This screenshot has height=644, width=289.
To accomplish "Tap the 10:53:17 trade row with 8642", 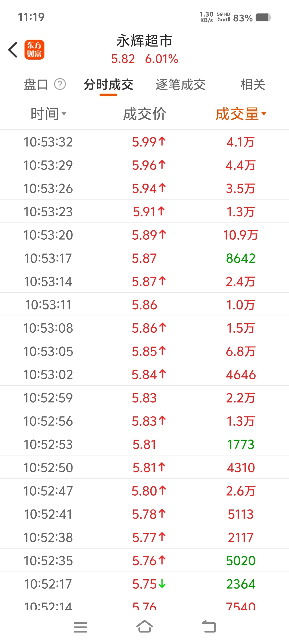I will 144,258.
